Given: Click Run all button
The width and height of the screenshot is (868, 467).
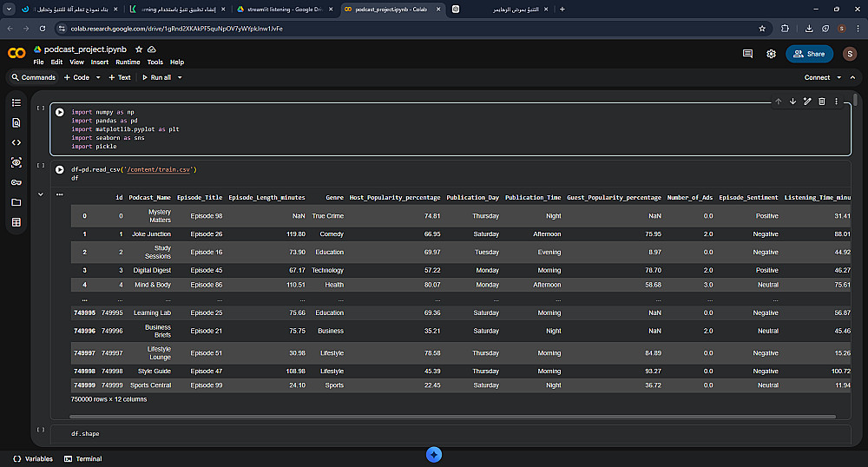Looking at the screenshot, I should pyautogui.click(x=156, y=77).
